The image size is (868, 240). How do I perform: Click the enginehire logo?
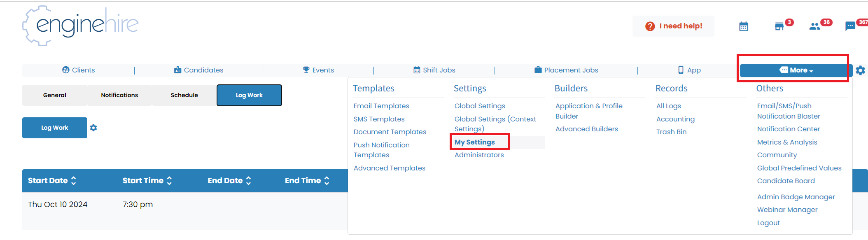pos(81,26)
